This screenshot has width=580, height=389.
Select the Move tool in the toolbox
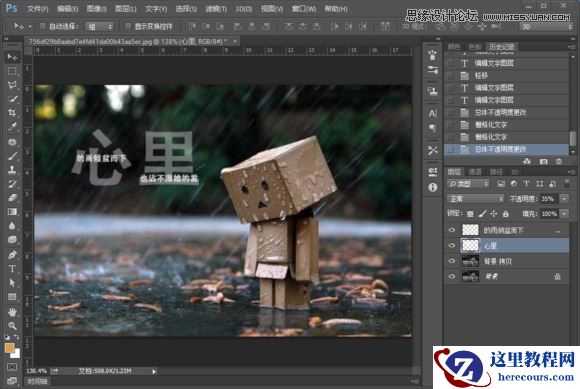tap(12, 57)
